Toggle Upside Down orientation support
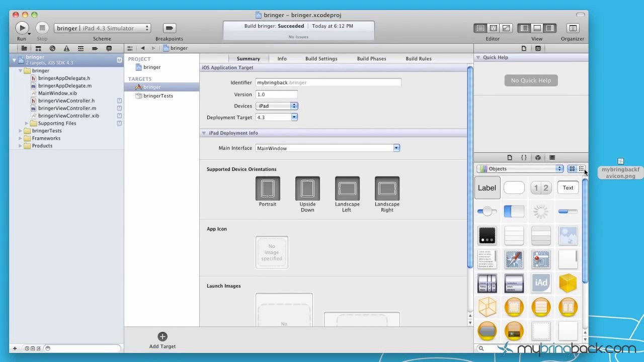Image resolution: width=644 pixels, height=362 pixels. (307, 189)
